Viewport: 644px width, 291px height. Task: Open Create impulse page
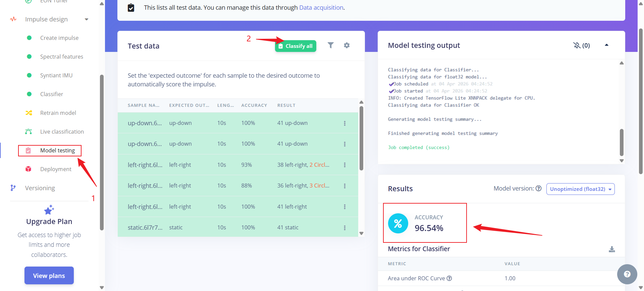point(59,38)
